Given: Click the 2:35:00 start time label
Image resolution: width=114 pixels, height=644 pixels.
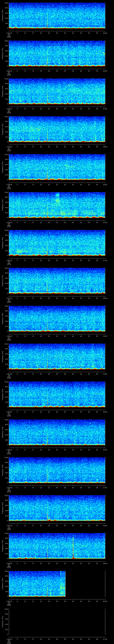Looking at the screenshot, I should [9, 450].
